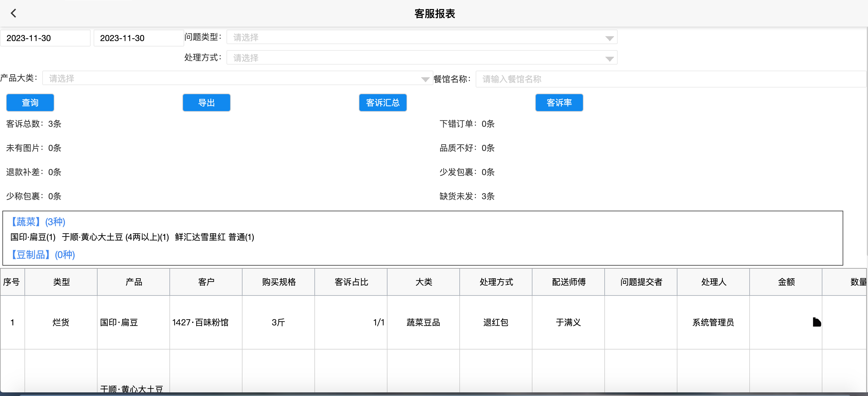Click the 品质不好：0条 statistic
Screen dimensions: 868x396
467,148
